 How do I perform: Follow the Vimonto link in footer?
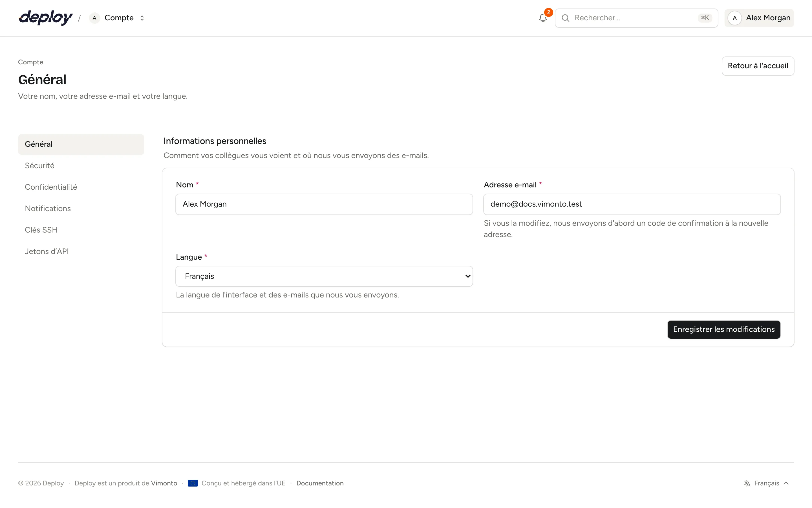(x=164, y=483)
